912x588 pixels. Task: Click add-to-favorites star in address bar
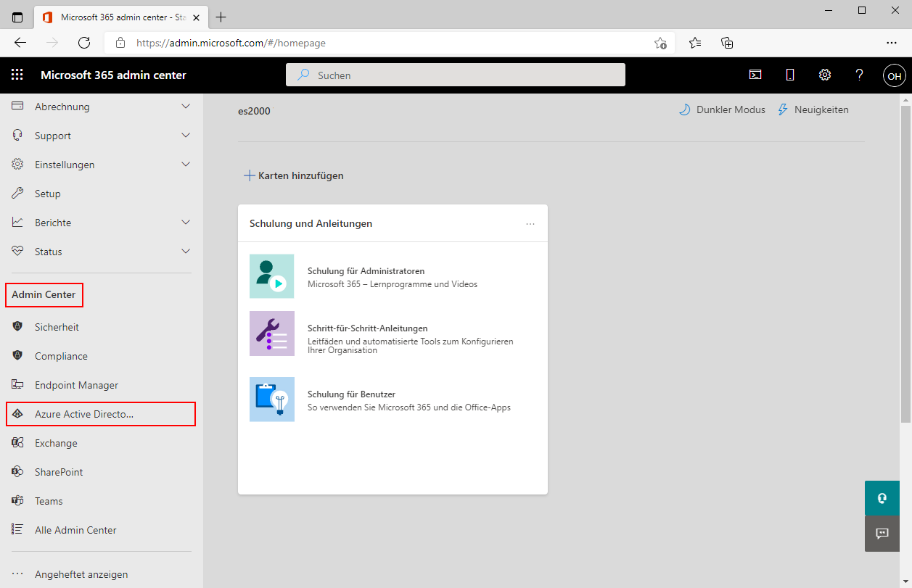coord(660,43)
